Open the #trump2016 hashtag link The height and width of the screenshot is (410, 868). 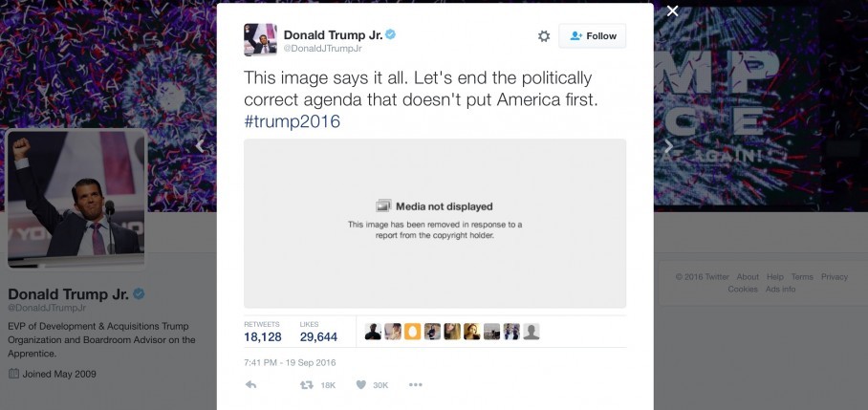[292, 121]
